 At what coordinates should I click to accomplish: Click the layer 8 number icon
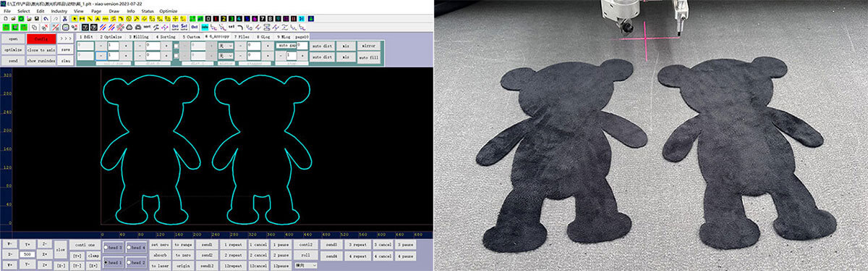[270, 18]
